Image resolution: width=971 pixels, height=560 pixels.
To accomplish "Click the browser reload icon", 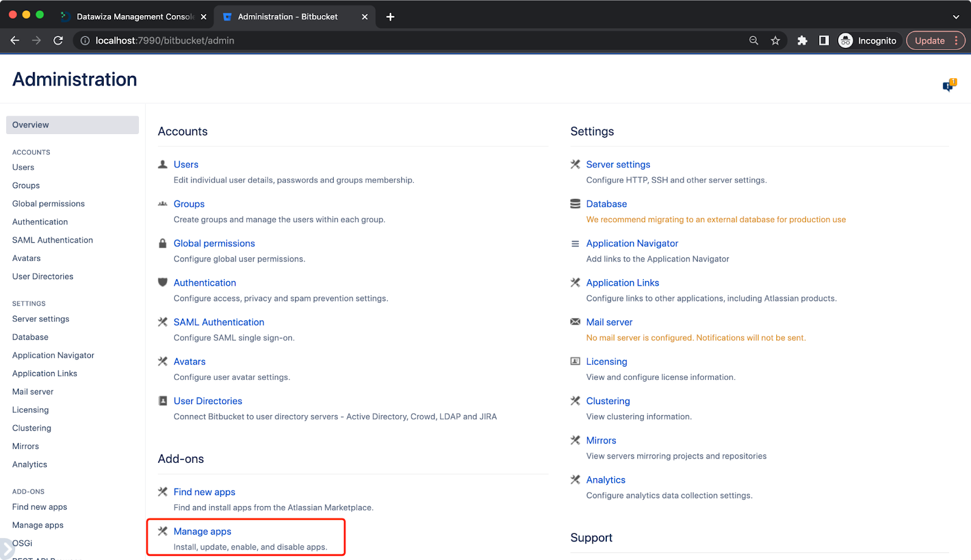I will pos(58,41).
